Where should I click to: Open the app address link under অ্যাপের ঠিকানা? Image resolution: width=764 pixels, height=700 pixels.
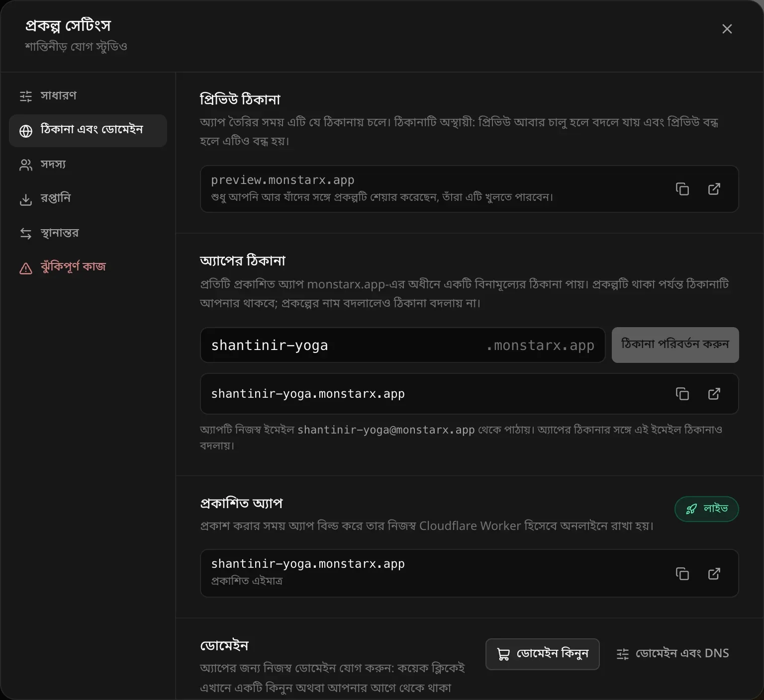(714, 394)
